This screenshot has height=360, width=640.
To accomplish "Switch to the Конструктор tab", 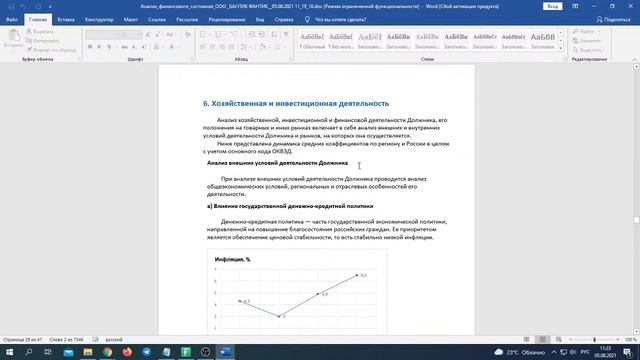I will pos(99,20).
